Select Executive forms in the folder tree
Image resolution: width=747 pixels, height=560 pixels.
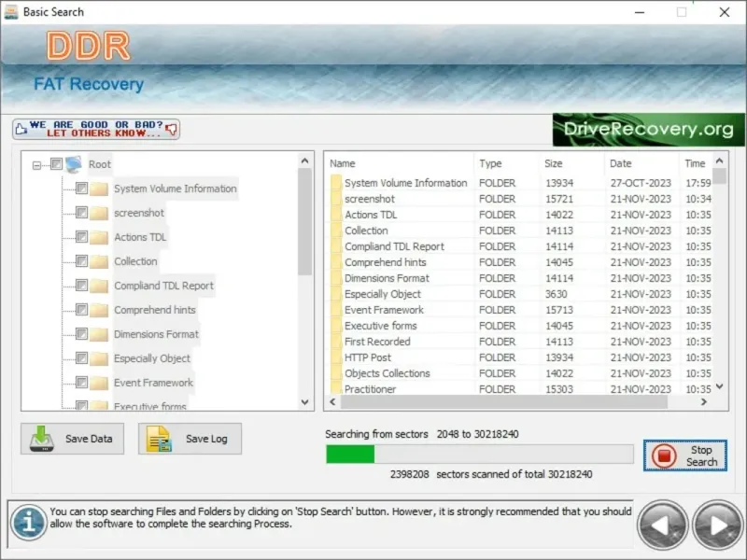150,406
